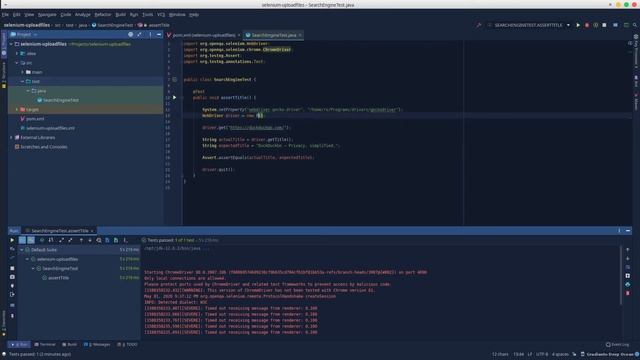Image resolution: width=640 pixels, height=360 pixels.
Task: Click the Print icon beside console output
Action: [628, 284]
